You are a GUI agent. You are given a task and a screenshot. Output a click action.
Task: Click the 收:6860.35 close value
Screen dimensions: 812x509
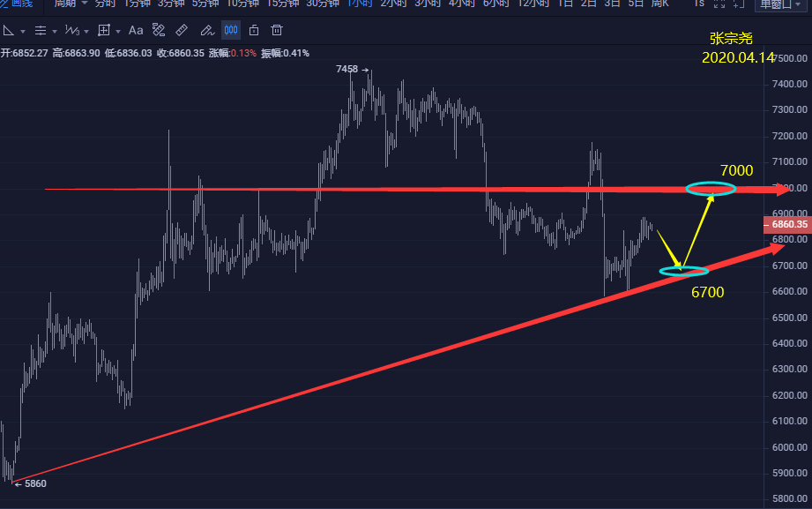click(180, 54)
